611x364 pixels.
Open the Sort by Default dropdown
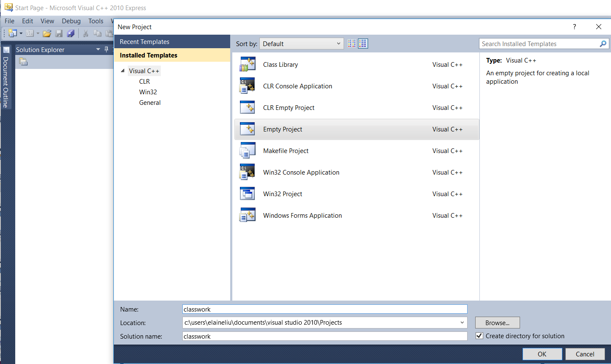(x=301, y=44)
